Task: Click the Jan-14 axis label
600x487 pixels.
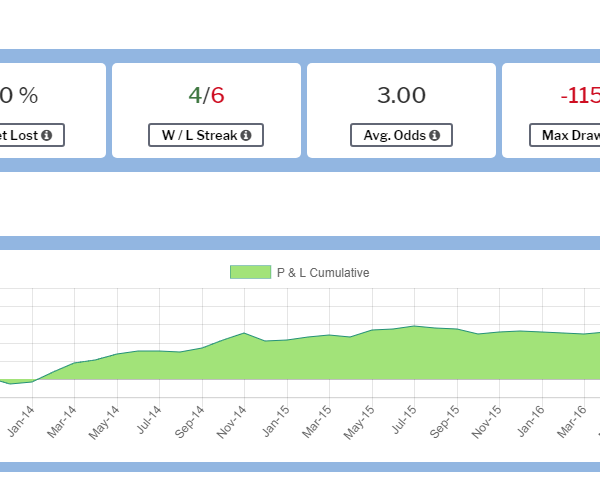Action: 21,421
